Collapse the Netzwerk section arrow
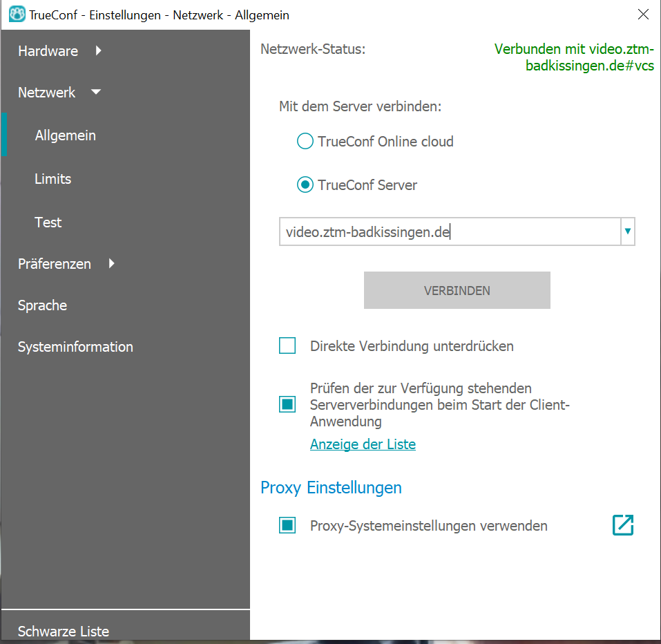The width and height of the screenshot is (661, 644). [96, 91]
